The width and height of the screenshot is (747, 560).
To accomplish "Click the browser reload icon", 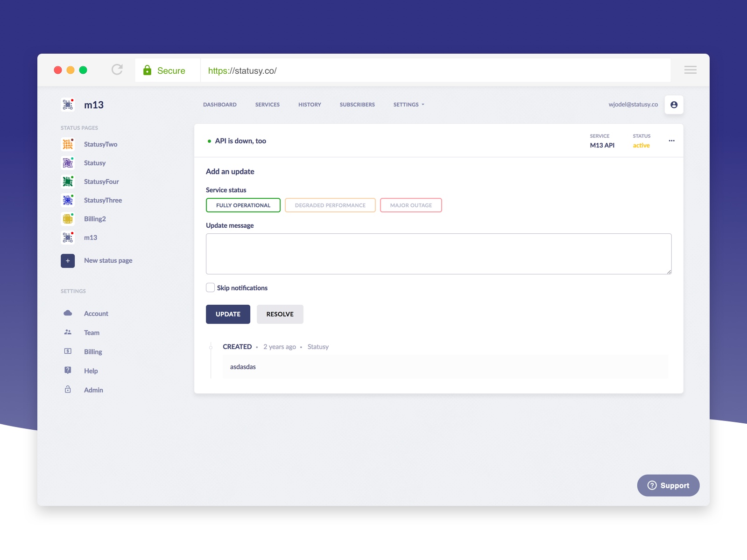I will pyautogui.click(x=117, y=70).
